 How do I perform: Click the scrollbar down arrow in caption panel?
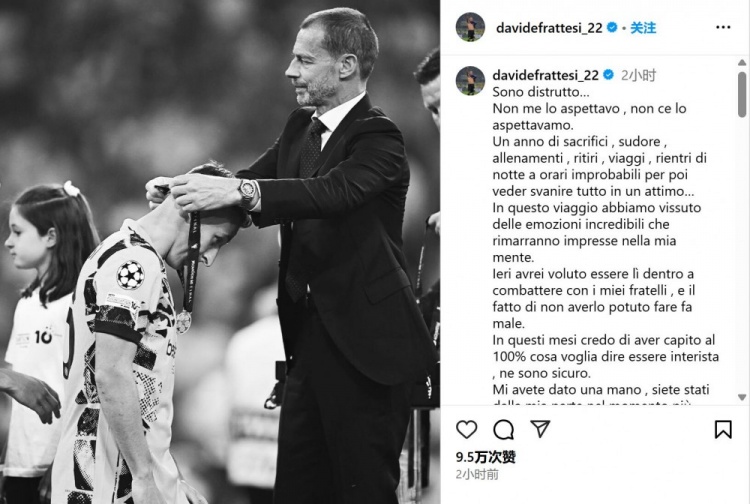tap(742, 397)
